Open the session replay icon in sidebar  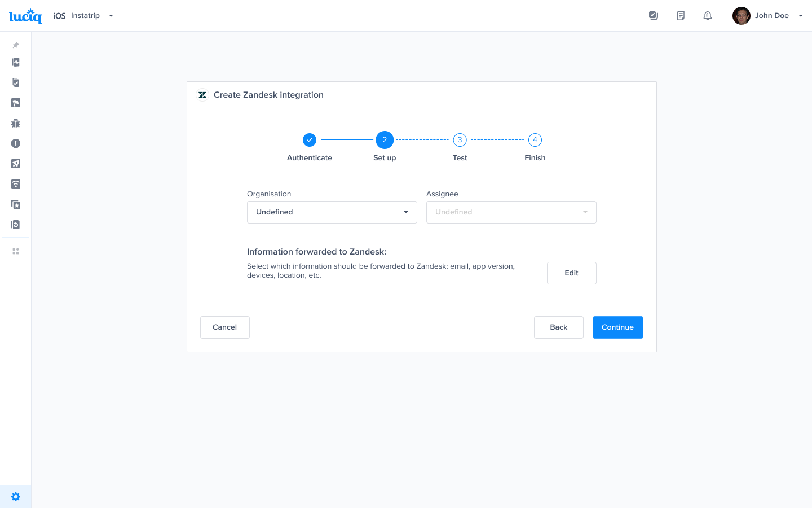coord(15,225)
